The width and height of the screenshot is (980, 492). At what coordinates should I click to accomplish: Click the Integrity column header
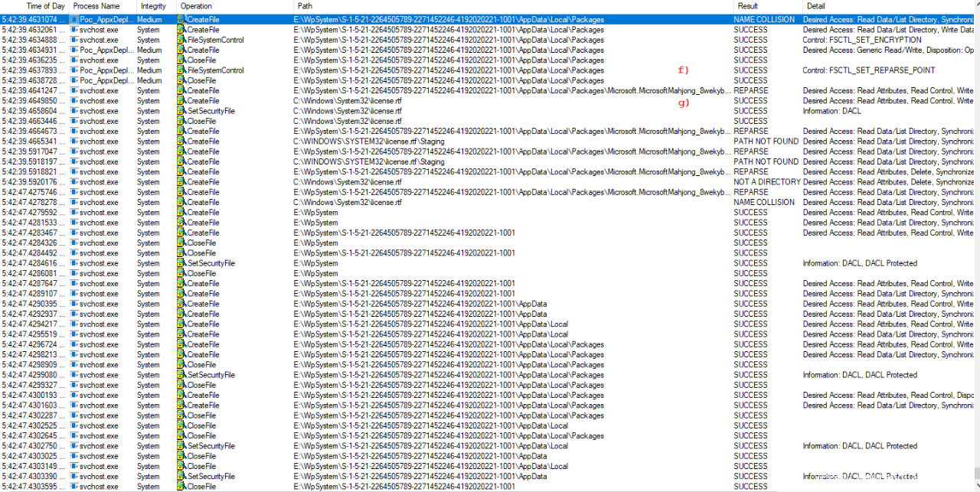(152, 6)
